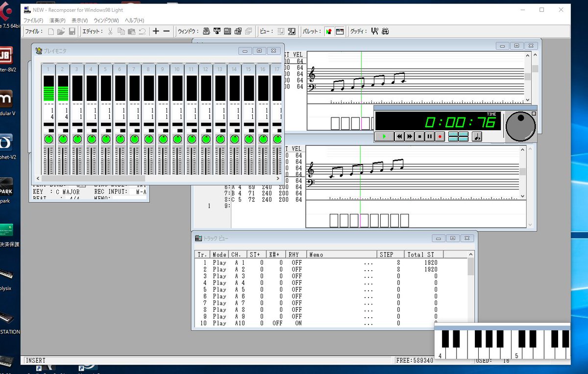Viewport: 588px width, 374px height.
Task: Cut selection with the scissors icon
Action: pyautogui.click(x=110, y=31)
